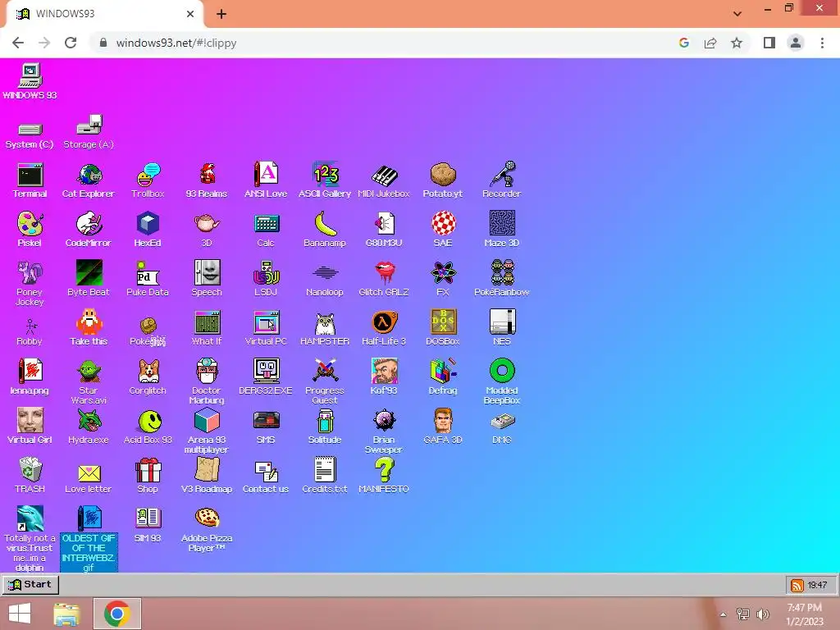Open the FX atom icon

click(x=443, y=273)
